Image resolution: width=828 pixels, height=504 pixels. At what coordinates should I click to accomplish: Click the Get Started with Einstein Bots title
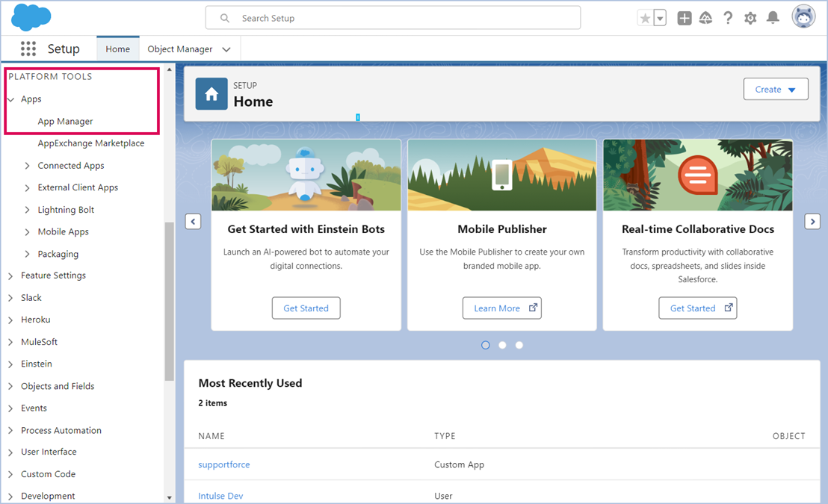coord(306,229)
